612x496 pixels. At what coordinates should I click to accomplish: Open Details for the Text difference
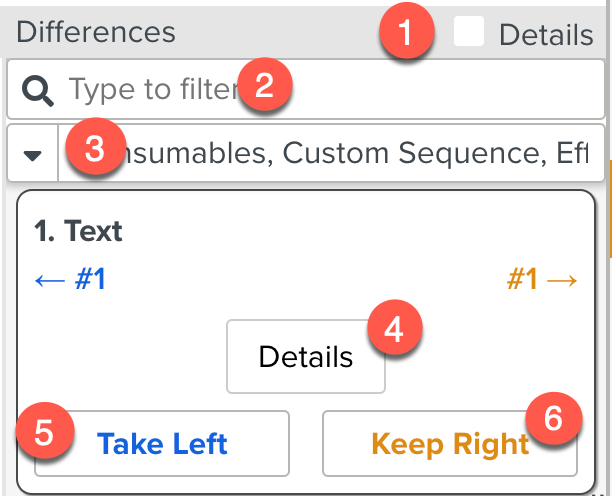pos(305,357)
